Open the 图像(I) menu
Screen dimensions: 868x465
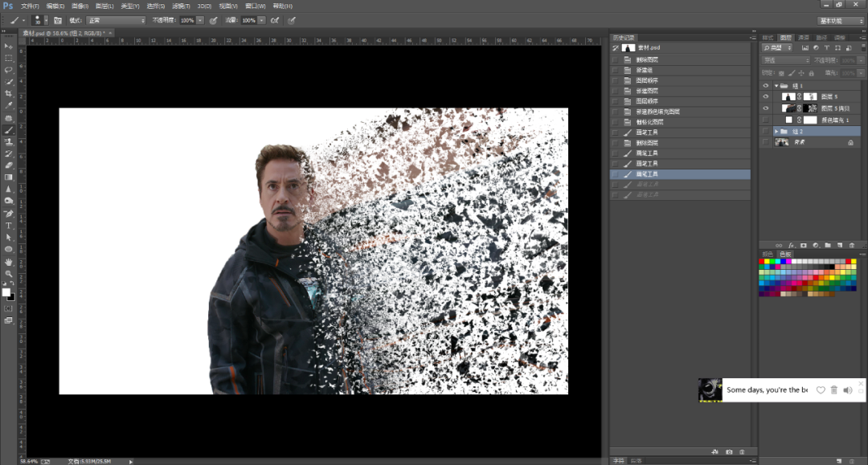[x=80, y=6]
